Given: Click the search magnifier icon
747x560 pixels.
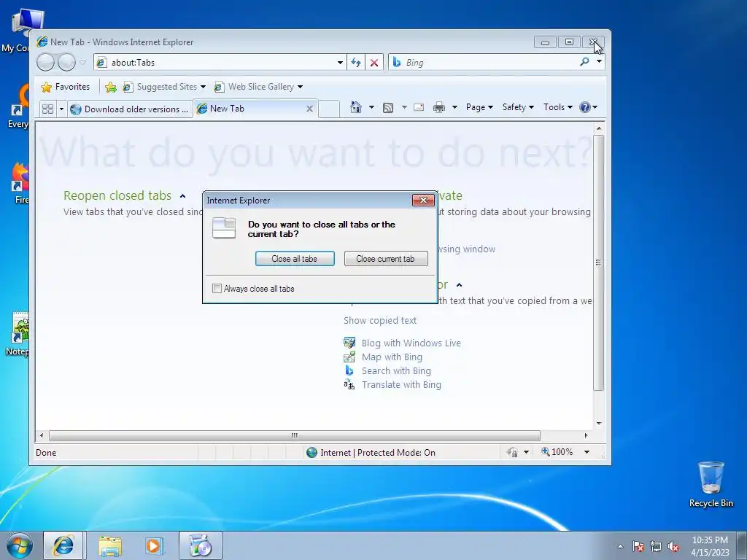Looking at the screenshot, I should 584,61.
